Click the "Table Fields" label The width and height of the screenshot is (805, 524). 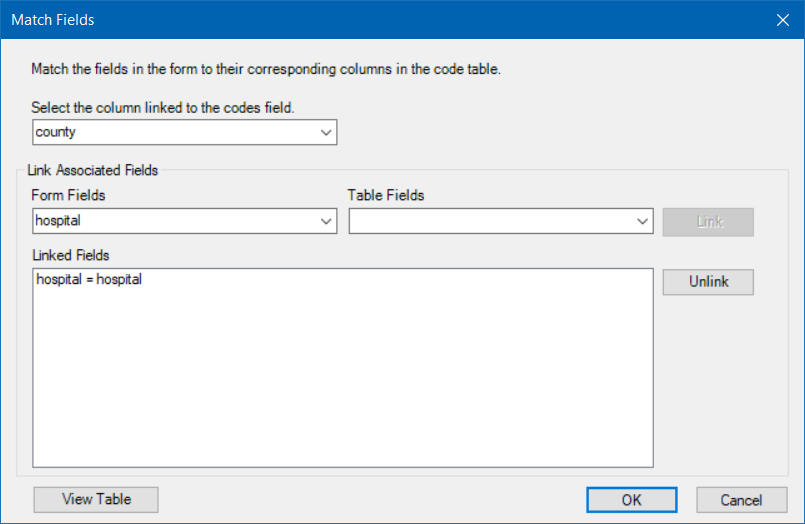click(386, 195)
